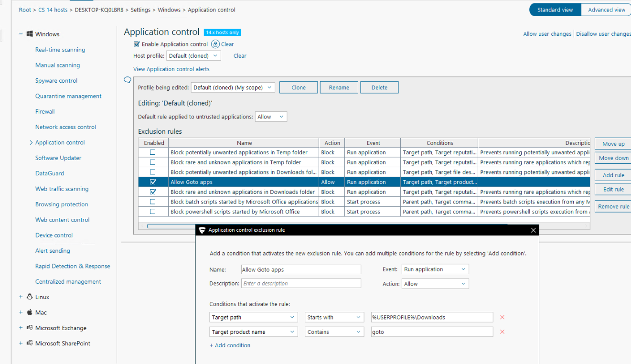The height and width of the screenshot is (364, 631).
Task: Switch to Advanced view
Action: pos(606,10)
